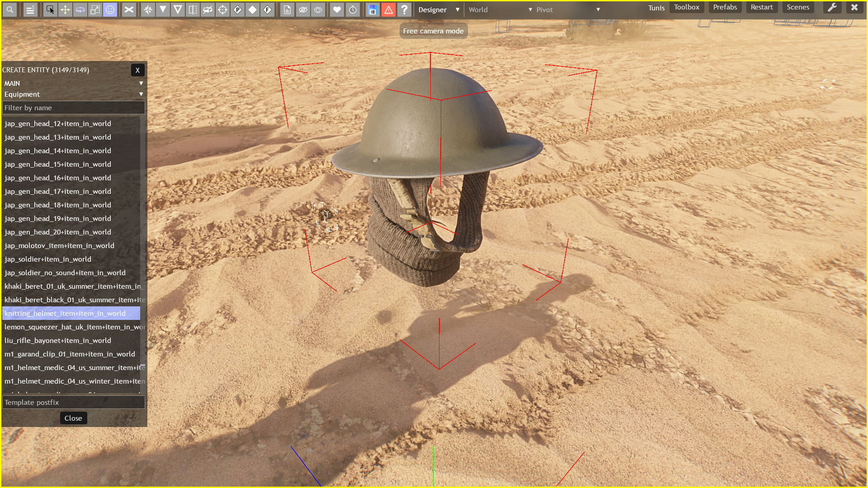The width and height of the screenshot is (868, 488).
Task: Open the Toolbox tab
Action: pyautogui.click(x=686, y=7)
